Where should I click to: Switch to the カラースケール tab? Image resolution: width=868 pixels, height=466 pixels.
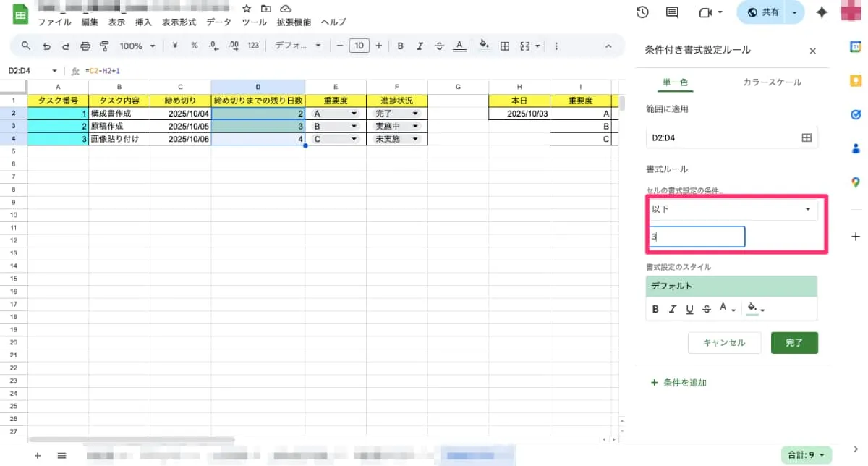point(771,82)
